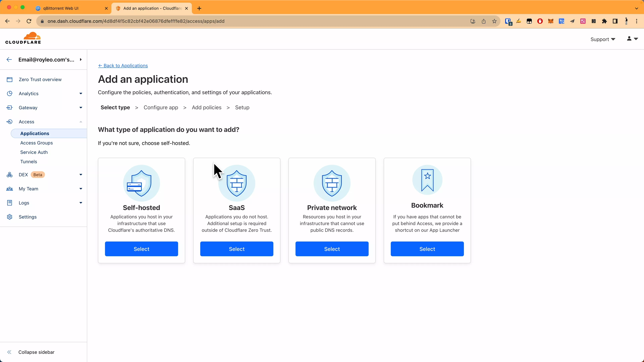Open the browser extensions puzzle icon
The image size is (644, 362).
pos(604,21)
